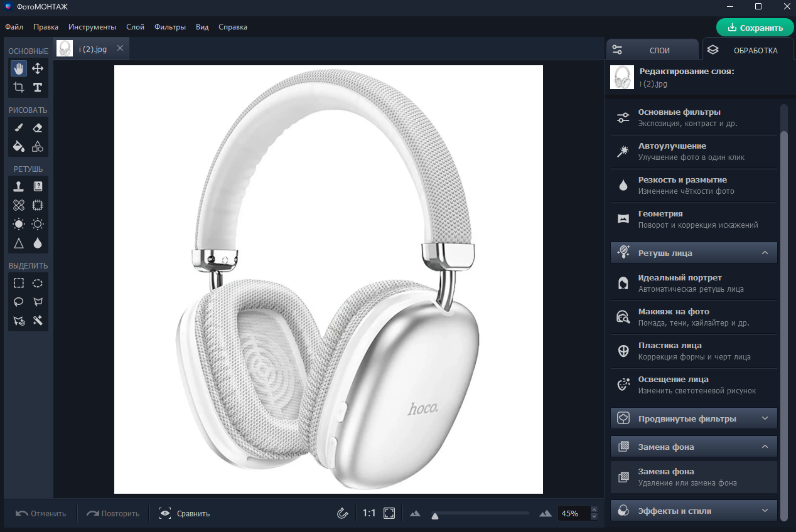Activate the Crop tool
The image size is (796, 532).
pyautogui.click(x=19, y=87)
